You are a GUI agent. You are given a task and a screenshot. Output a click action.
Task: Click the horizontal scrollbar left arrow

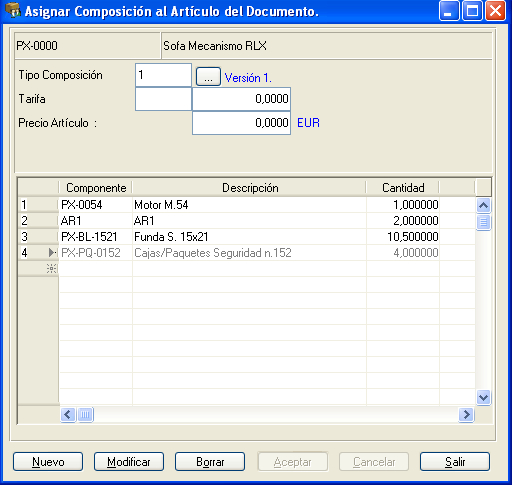(68, 415)
